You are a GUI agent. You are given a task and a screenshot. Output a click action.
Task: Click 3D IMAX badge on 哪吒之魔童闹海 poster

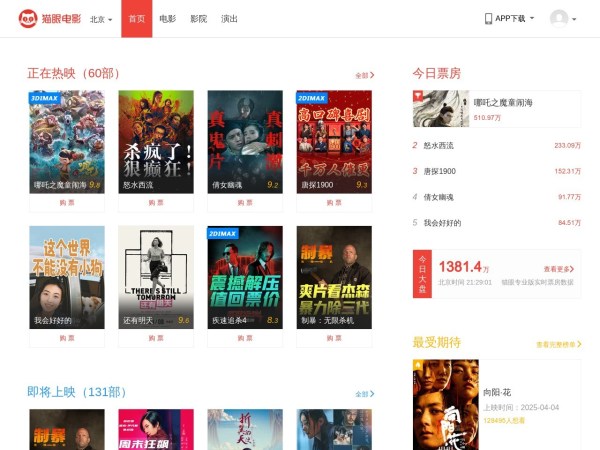[x=45, y=99]
